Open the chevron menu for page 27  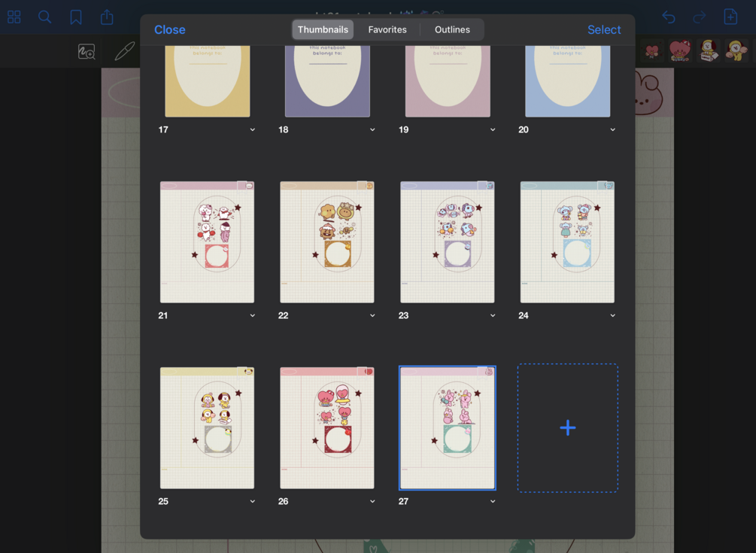[x=493, y=501]
